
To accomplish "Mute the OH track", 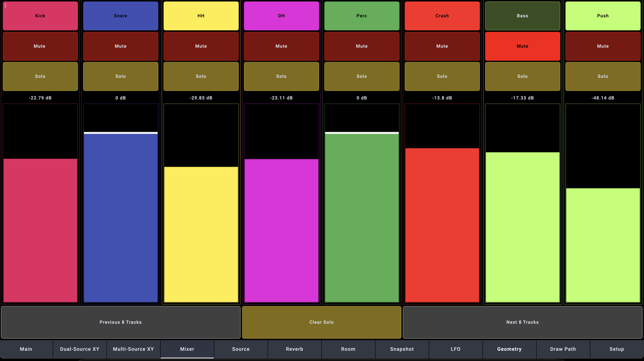I will (281, 46).
